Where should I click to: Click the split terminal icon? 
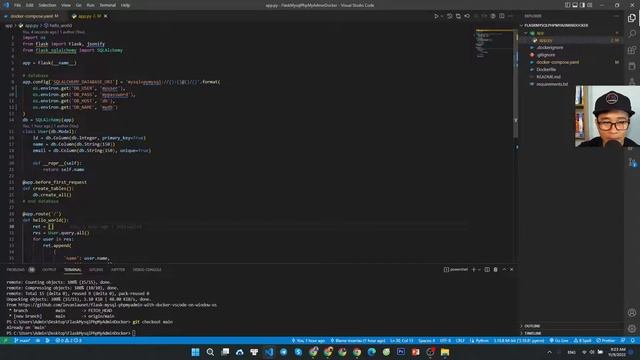[x=487, y=269]
